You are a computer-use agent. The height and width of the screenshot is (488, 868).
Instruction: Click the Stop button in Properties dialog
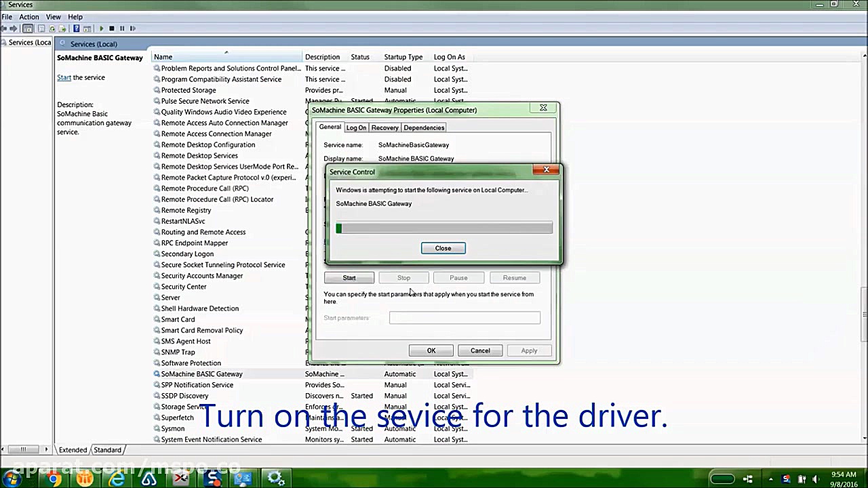(x=403, y=278)
